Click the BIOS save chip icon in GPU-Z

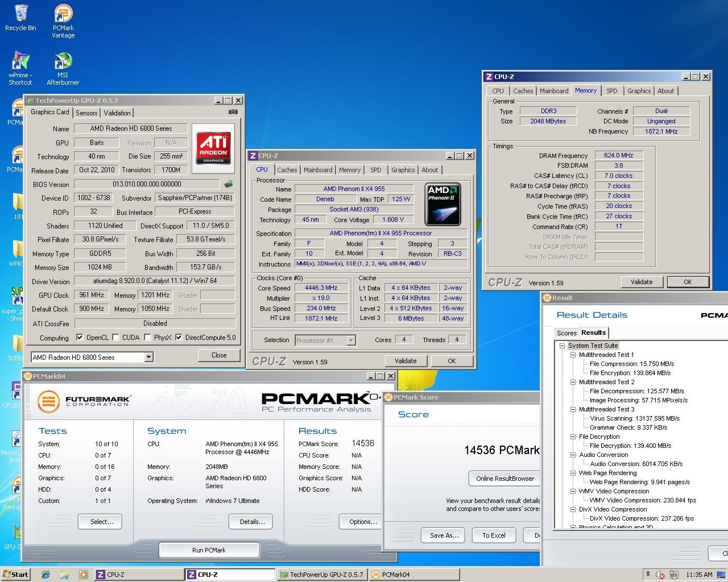coord(229,184)
